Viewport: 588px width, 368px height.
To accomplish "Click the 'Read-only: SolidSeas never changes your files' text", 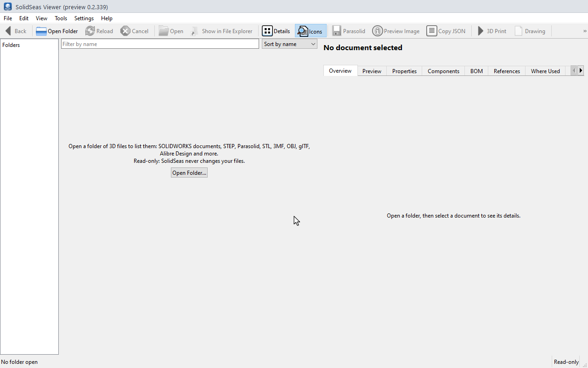I will click(189, 161).
